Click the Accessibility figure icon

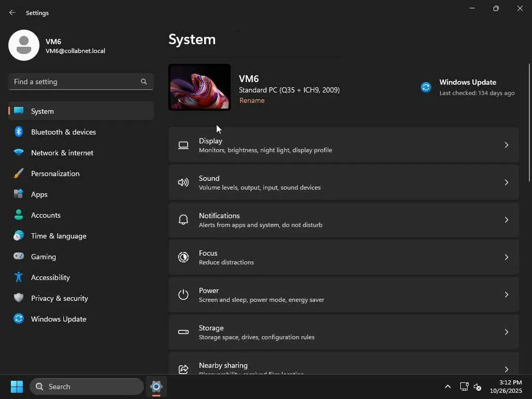[x=19, y=277]
